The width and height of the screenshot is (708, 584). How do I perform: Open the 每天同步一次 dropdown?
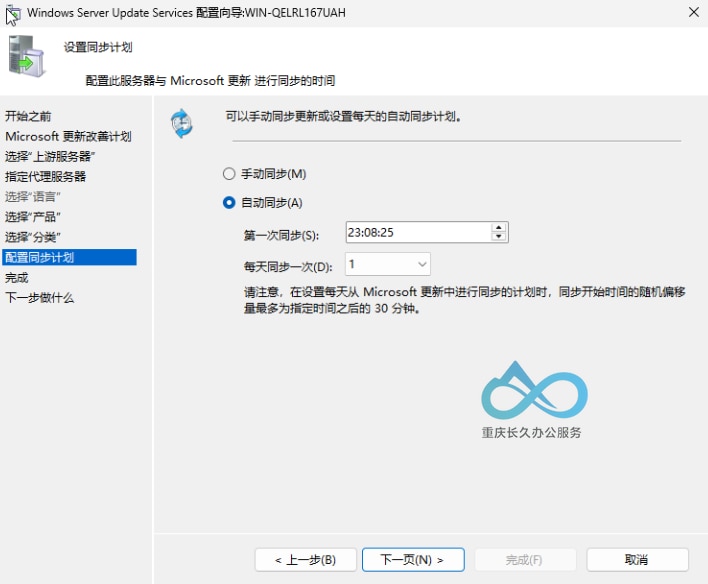(388, 264)
